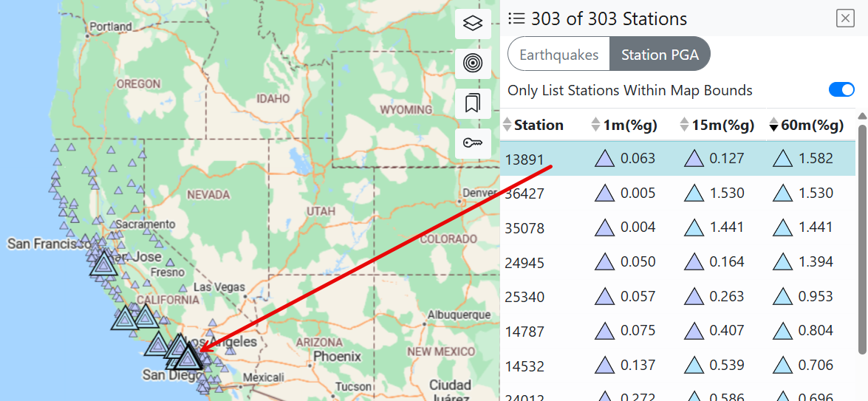Click the list icon beside 303 of 303 Stations
Screen dimensions: 868x401
[x=516, y=19]
